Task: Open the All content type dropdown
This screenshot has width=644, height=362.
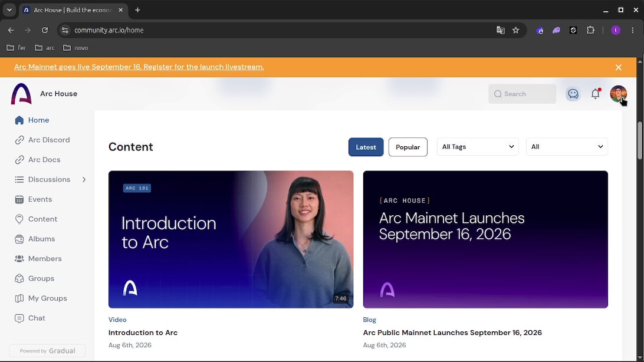Action: pos(567,147)
